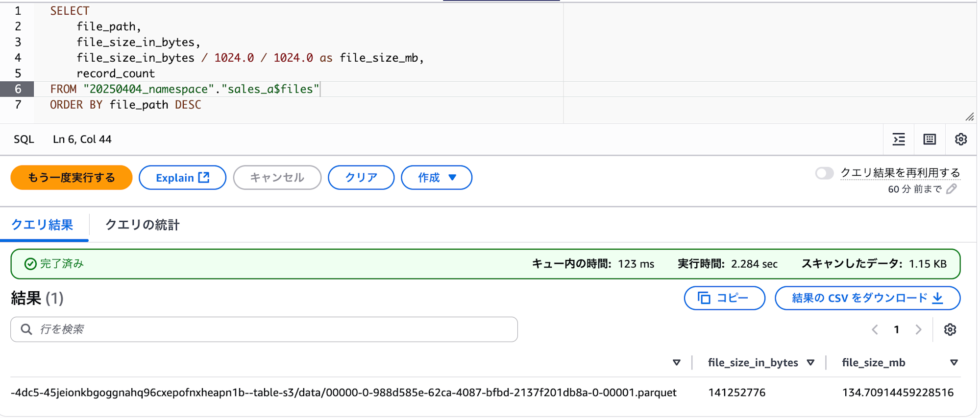This screenshot has width=980, height=418.
Task: Click the format query indent icon
Action: (x=899, y=139)
